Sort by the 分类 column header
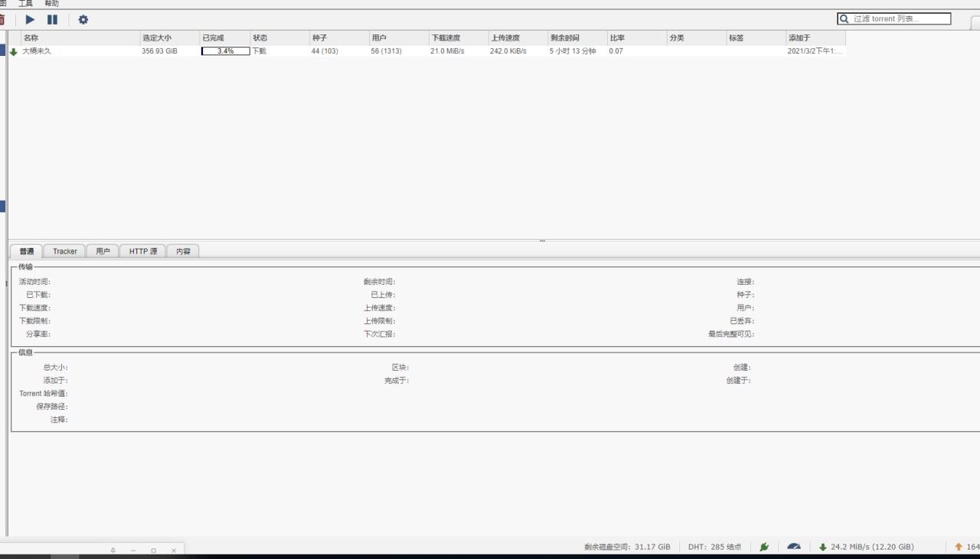The image size is (980, 559). point(697,38)
